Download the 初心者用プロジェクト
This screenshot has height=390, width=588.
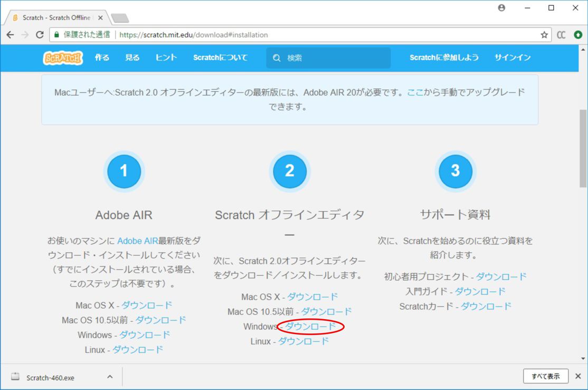[501, 276]
